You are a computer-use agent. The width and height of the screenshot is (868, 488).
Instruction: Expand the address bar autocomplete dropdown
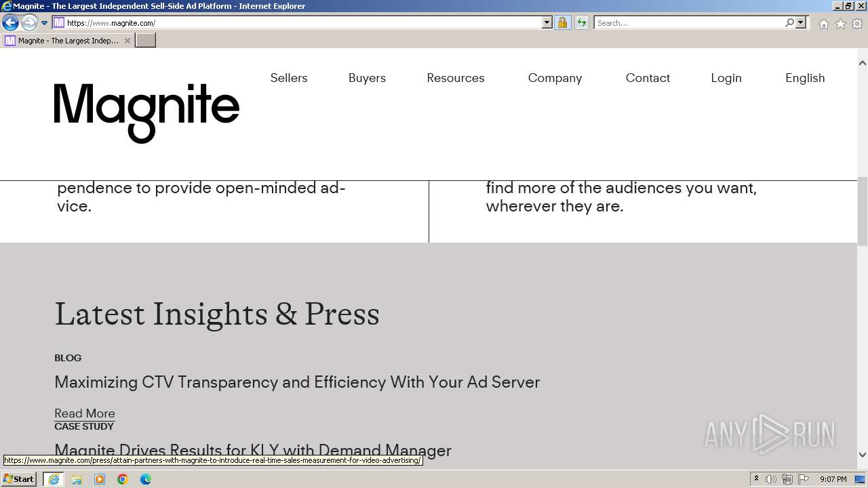(547, 23)
